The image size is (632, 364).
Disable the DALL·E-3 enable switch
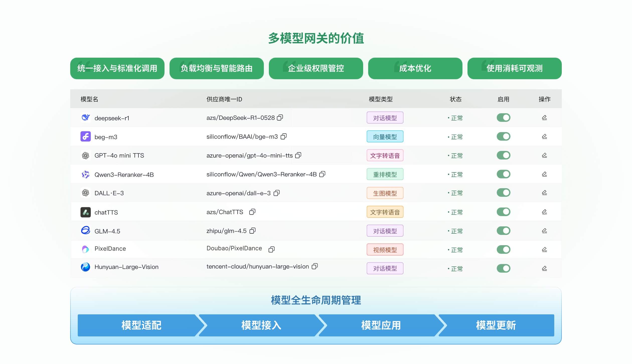(503, 193)
